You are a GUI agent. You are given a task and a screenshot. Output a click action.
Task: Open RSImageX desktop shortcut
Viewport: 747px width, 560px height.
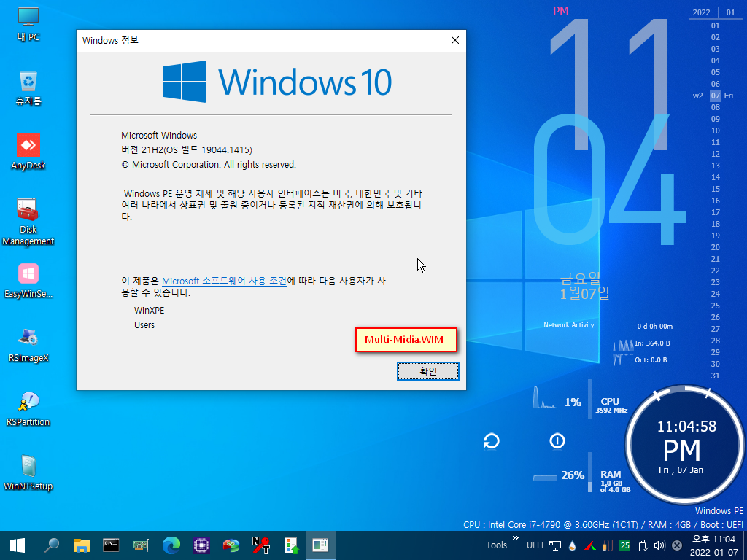tap(28, 345)
